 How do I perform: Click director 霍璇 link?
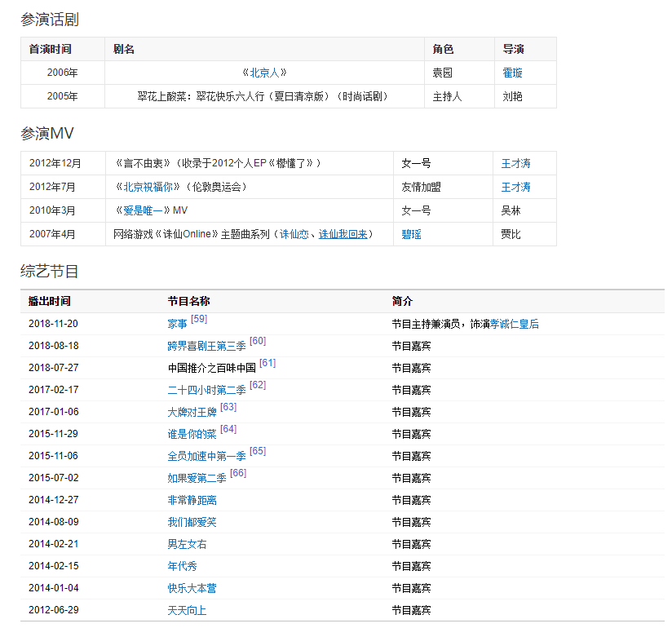[x=512, y=73]
